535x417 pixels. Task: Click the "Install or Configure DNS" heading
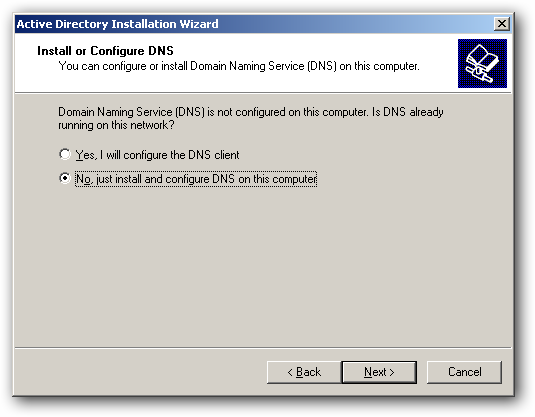pyautogui.click(x=105, y=51)
